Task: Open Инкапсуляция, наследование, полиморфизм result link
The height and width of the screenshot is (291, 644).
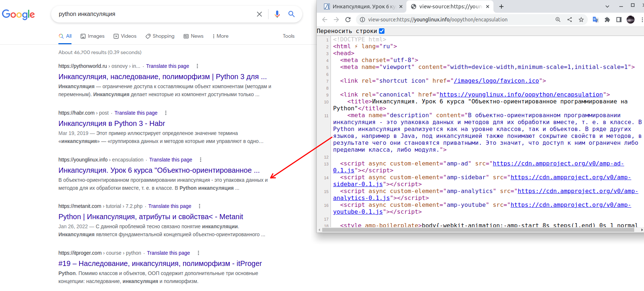Action: point(163,77)
